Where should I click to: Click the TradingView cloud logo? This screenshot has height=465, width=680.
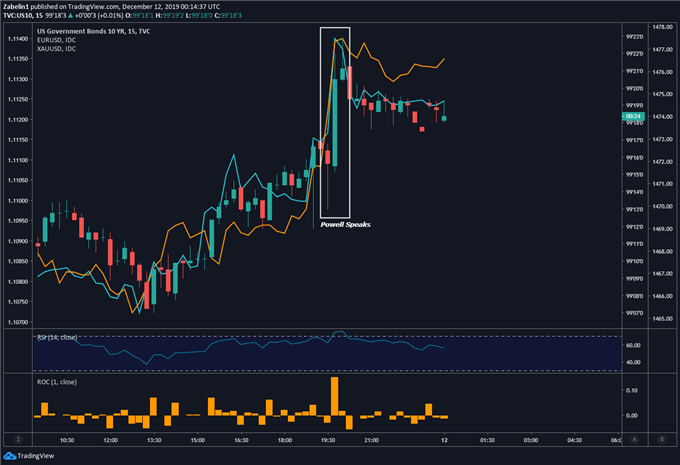[10, 456]
